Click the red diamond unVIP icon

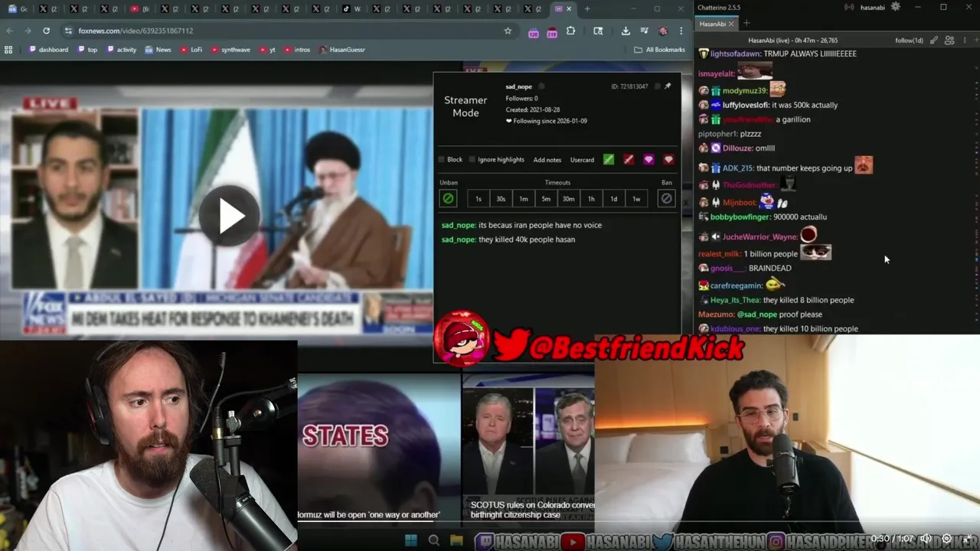pyautogui.click(x=668, y=159)
